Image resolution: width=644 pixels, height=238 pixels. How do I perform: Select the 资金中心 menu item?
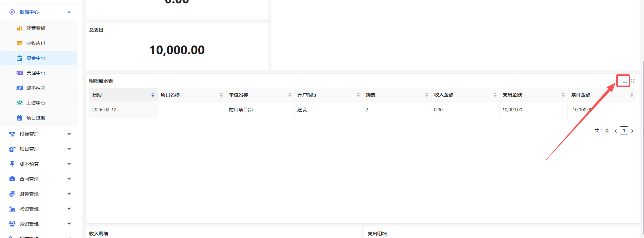(39, 58)
